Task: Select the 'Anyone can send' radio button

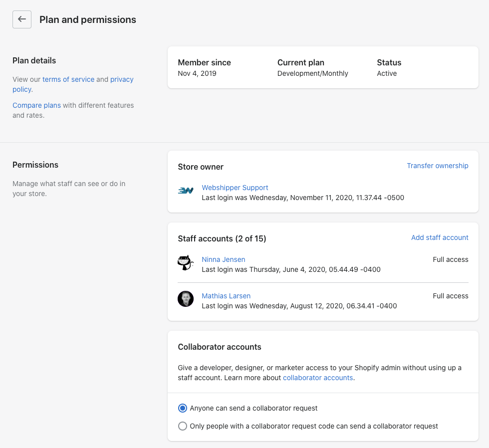Action: click(183, 408)
